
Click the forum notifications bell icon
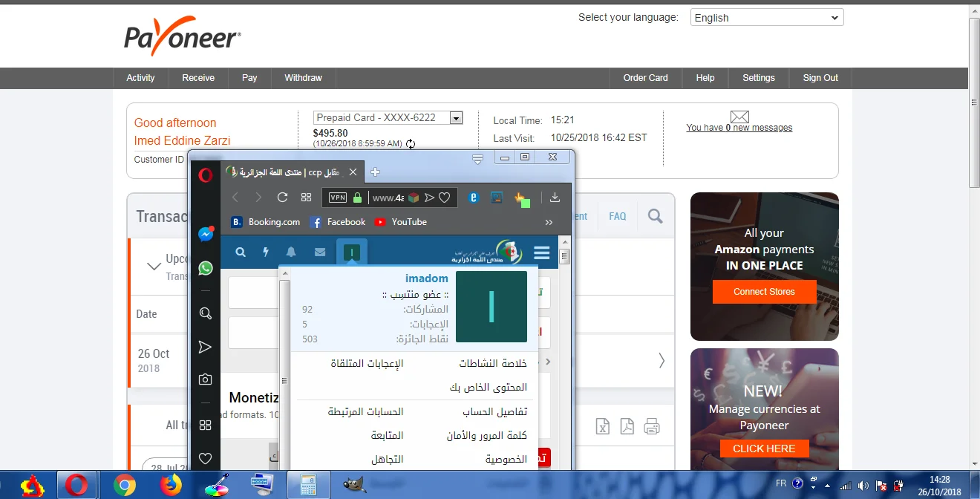tap(291, 252)
